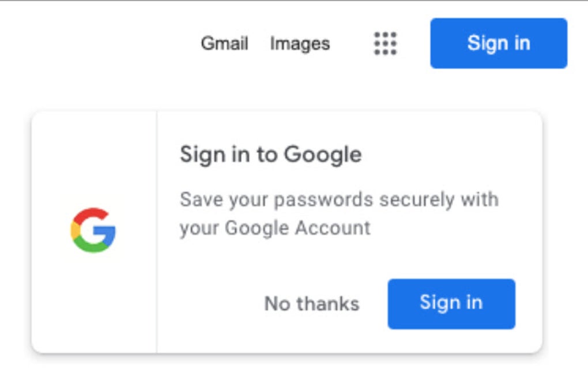This screenshot has width=588, height=368.
Task: Go to the Images link
Action: pyautogui.click(x=300, y=43)
